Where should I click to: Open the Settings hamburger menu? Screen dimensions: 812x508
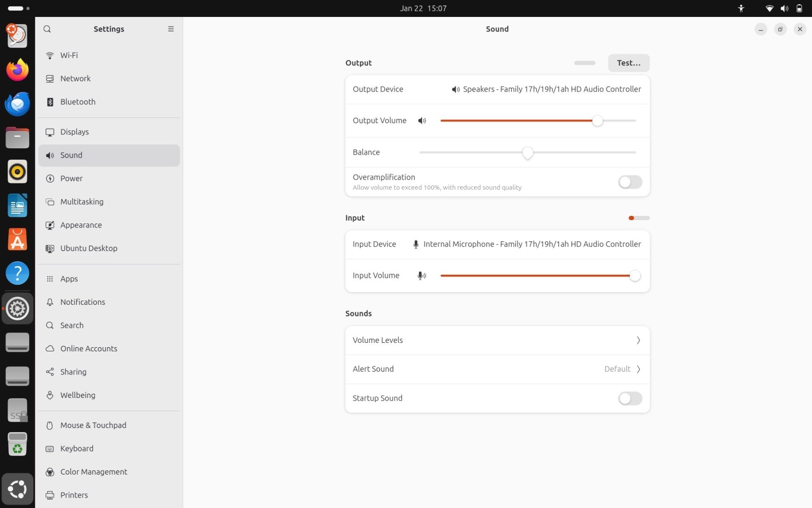point(171,29)
